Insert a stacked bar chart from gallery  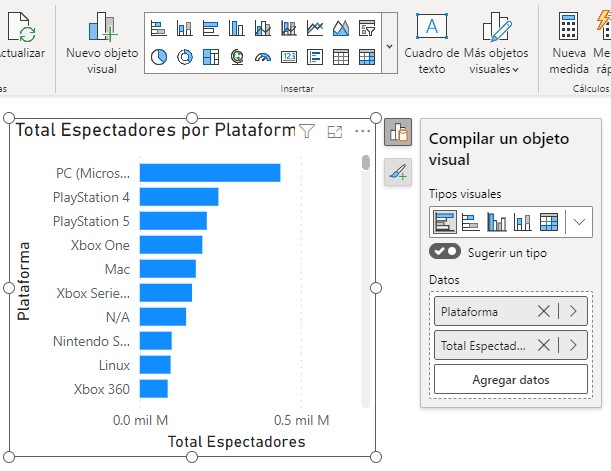coord(158,28)
